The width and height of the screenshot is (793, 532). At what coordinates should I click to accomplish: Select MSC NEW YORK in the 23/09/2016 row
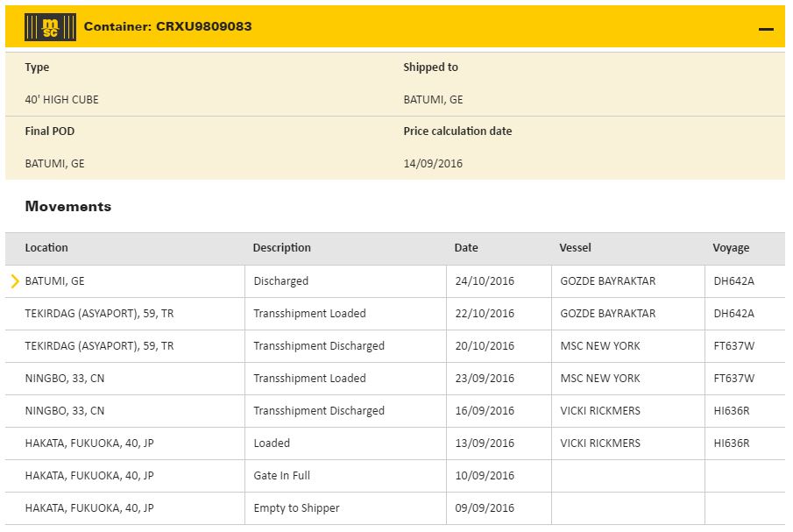600,379
